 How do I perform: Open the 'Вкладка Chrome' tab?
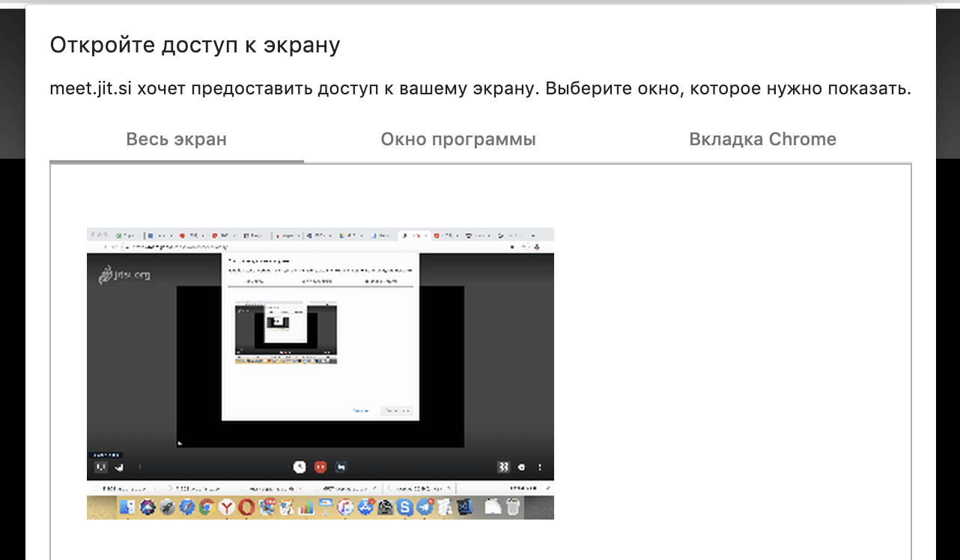point(762,140)
